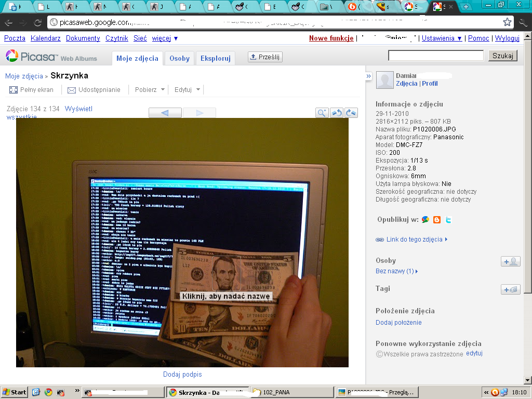Click the Prześlij upload button

pyautogui.click(x=265, y=57)
